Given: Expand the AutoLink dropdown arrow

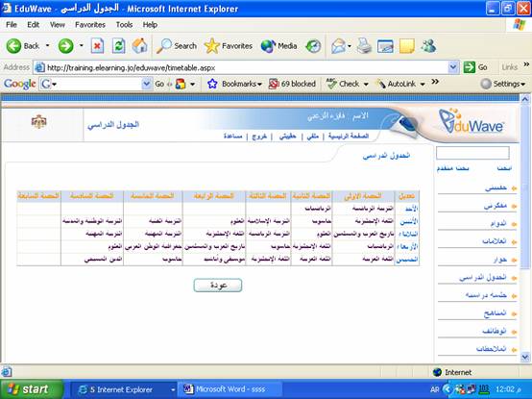Looking at the screenshot, I should pyautogui.click(x=423, y=84).
